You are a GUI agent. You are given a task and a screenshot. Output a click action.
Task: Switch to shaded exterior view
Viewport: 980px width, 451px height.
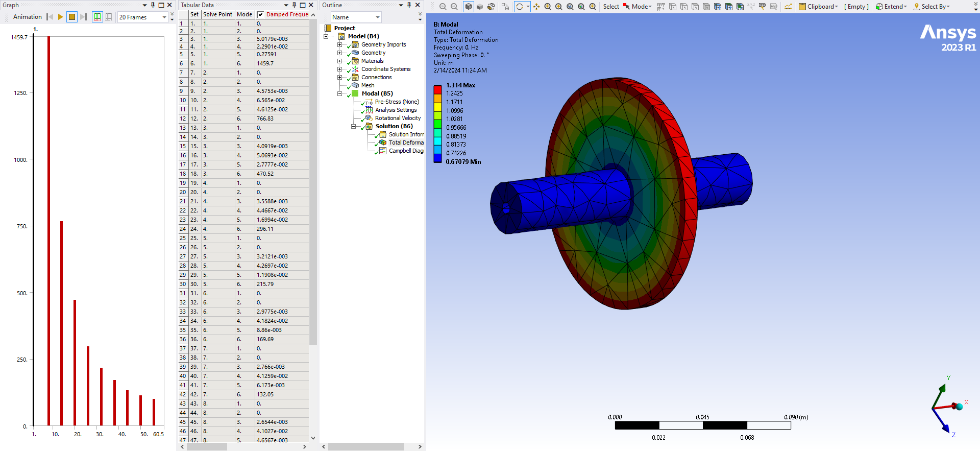pos(480,7)
